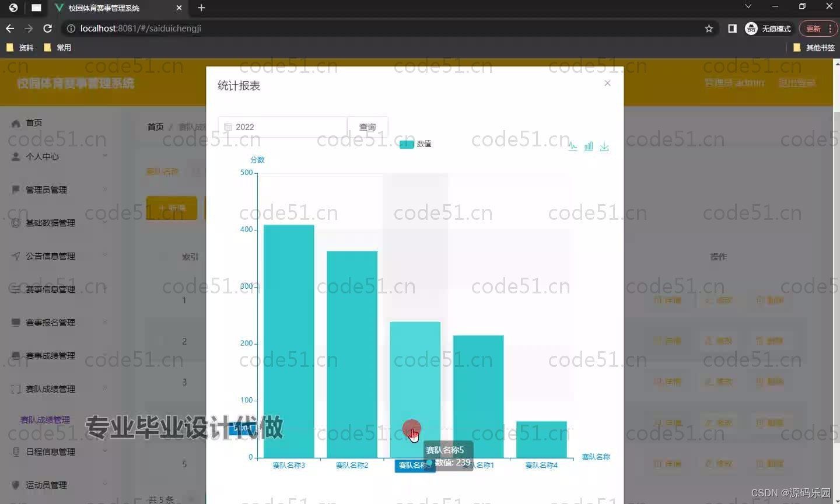Toggle browser side panel icon
The image size is (840, 504).
tap(732, 28)
